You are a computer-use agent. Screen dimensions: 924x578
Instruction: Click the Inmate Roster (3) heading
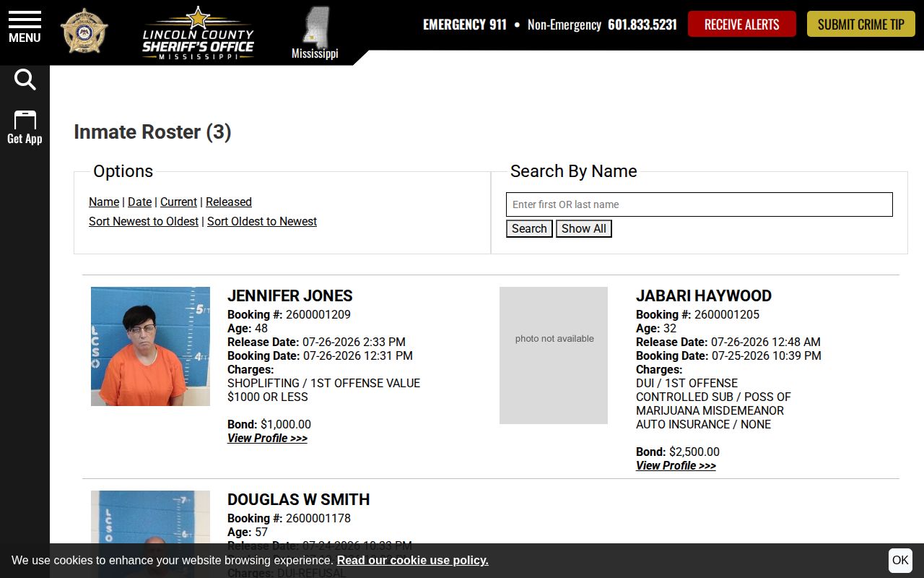[x=152, y=131]
